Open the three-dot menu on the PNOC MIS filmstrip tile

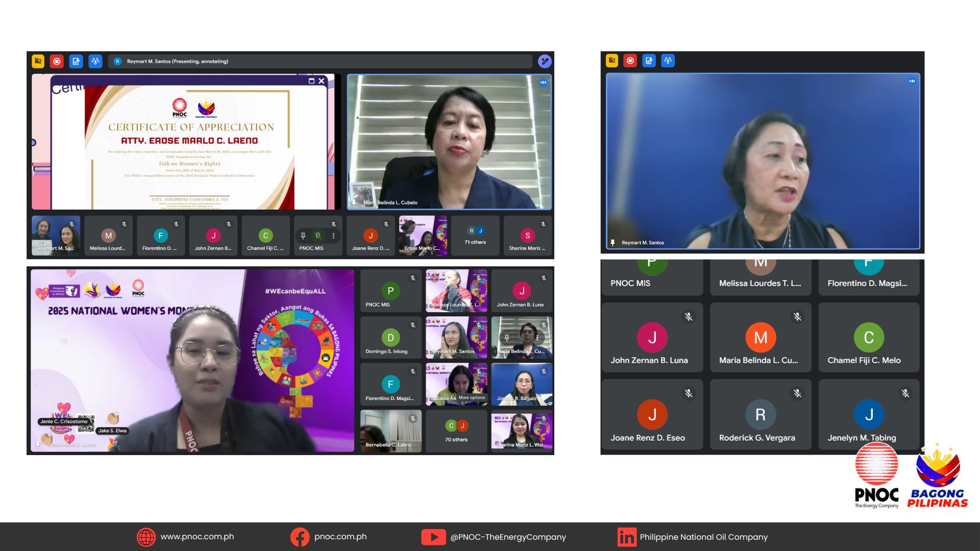[333, 236]
